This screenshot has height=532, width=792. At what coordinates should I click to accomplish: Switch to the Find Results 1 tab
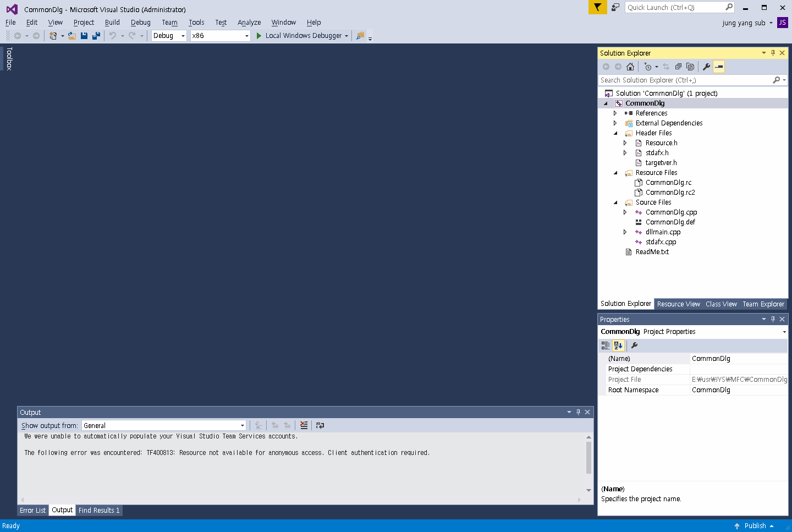(x=99, y=511)
